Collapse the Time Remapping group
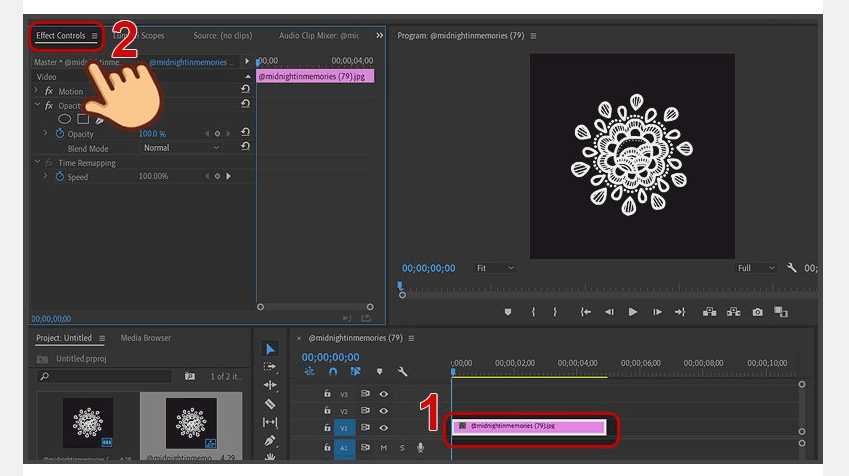The image size is (849, 476). (37, 162)
